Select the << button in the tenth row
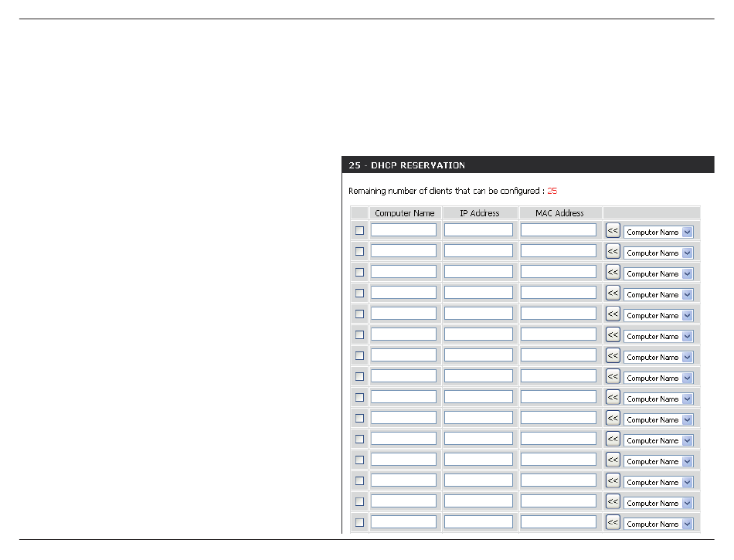This screenshot has width=734, height=560. 613,418
